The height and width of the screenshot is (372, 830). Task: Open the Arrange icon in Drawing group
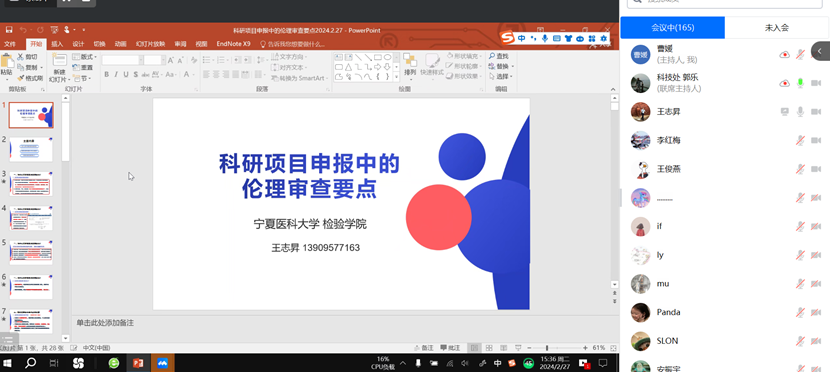[x=410, y=65]
